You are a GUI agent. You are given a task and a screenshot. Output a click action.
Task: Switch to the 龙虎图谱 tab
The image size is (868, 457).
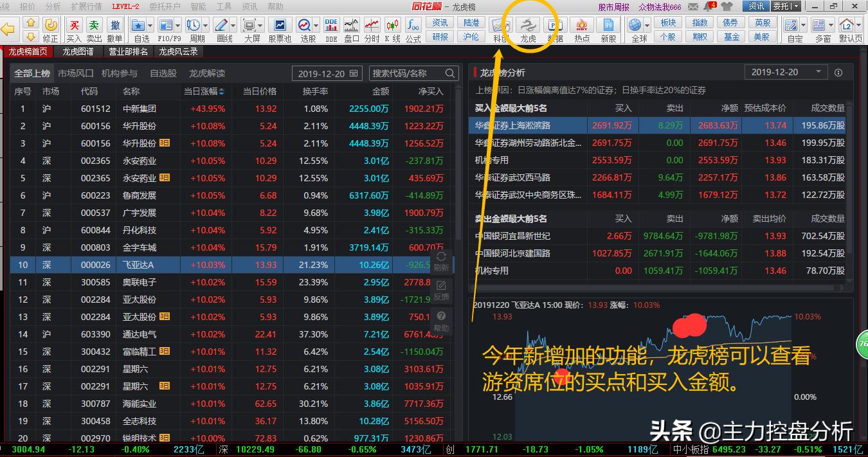pyautogui.click(x=78, y=51)
